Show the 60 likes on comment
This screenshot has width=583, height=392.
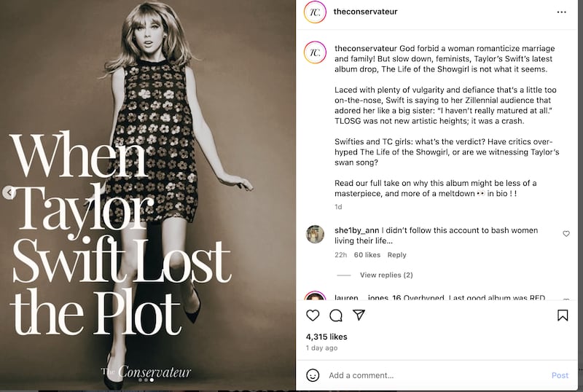[367, 255]
